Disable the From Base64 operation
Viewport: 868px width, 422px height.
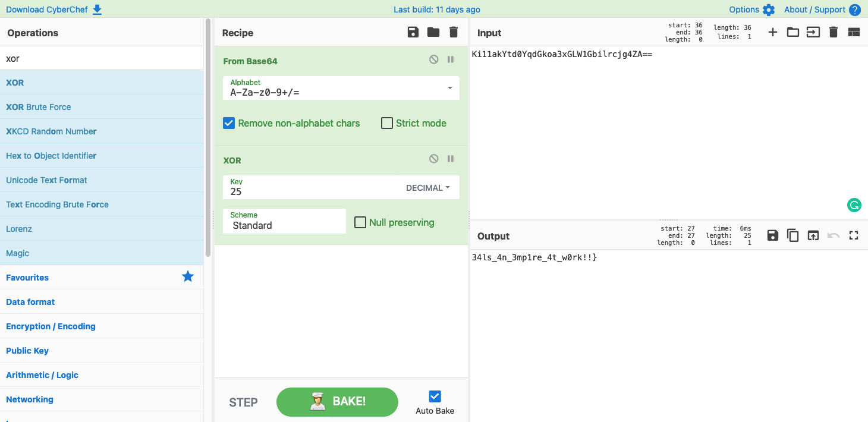click(x=434, y=59)
